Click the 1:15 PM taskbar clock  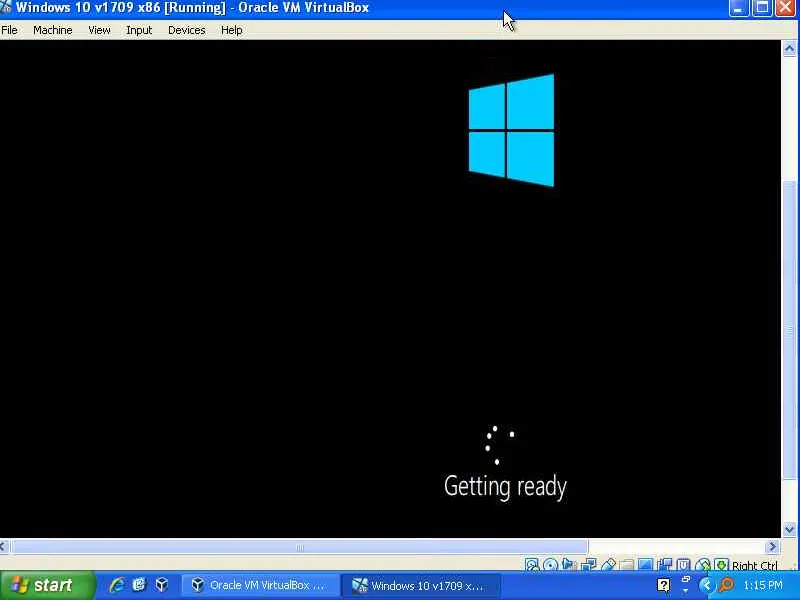pos(763,585)
